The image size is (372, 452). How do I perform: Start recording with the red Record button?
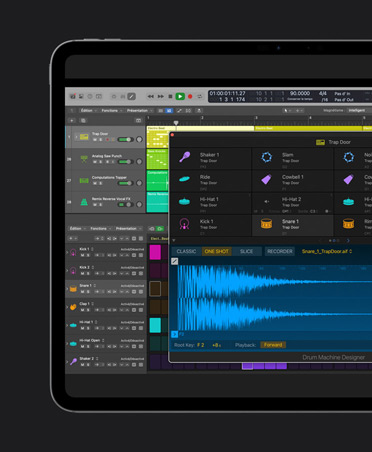(x=190, y=96)
